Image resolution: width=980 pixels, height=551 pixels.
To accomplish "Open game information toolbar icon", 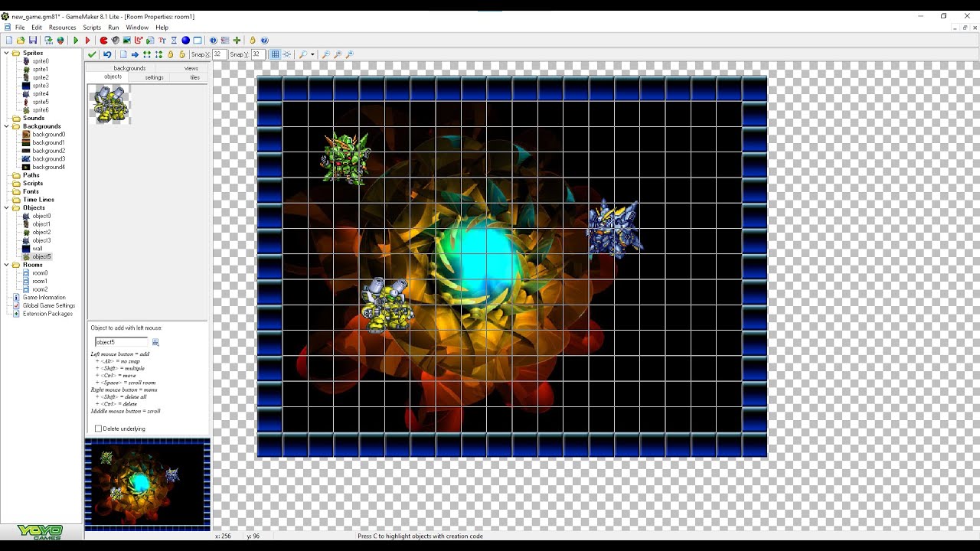I will pyautogui.click(x=214, y=41).
